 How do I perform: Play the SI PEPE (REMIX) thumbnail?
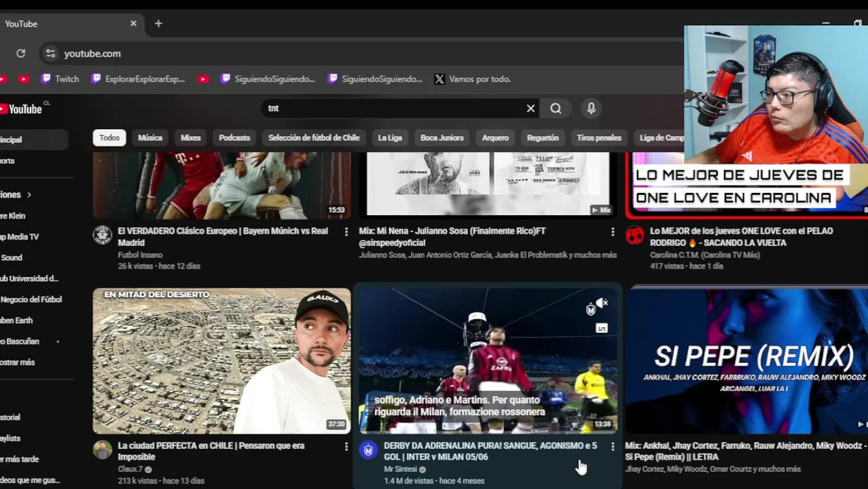(746, 361)
